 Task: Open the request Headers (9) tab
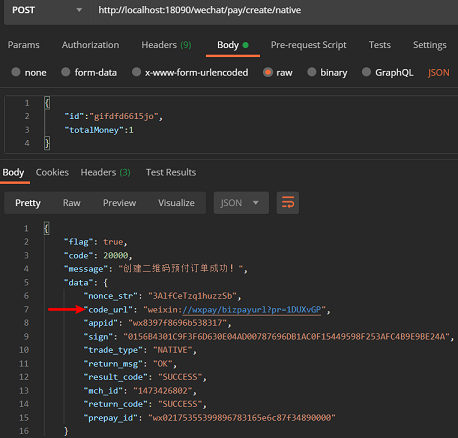click(166, 45)
